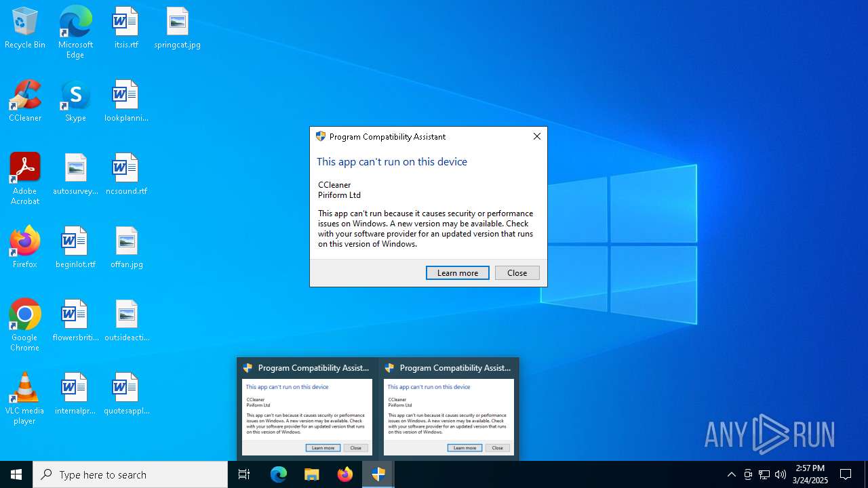This screenshot has width=868, height=488.
Task: Show hidden system tray icons
Action: [731, 474]
